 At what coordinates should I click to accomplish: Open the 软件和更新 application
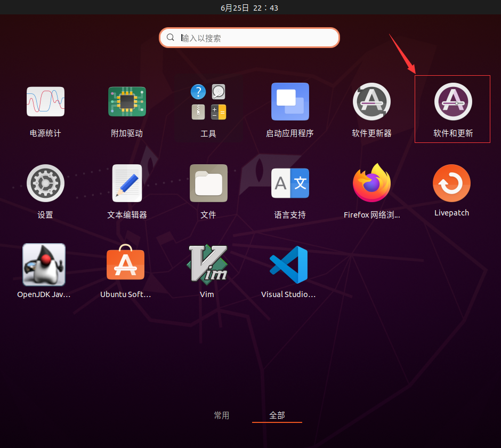[x=452, y=109]
